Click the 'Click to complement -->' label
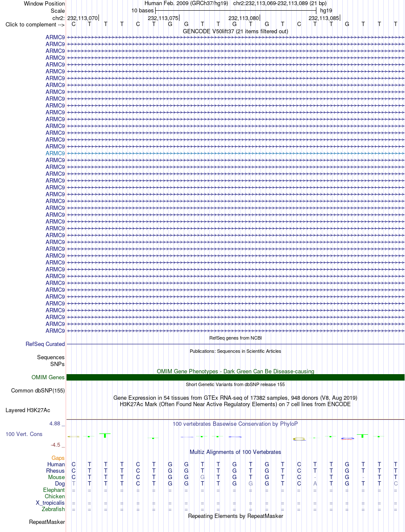 click(35, 25)
